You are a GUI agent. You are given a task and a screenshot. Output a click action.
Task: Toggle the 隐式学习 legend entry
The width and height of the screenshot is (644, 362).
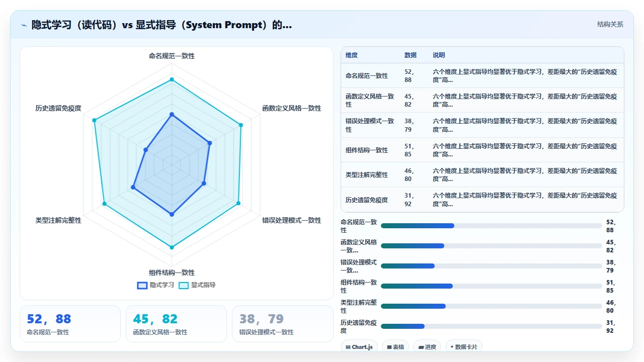(x=156, y=285)
